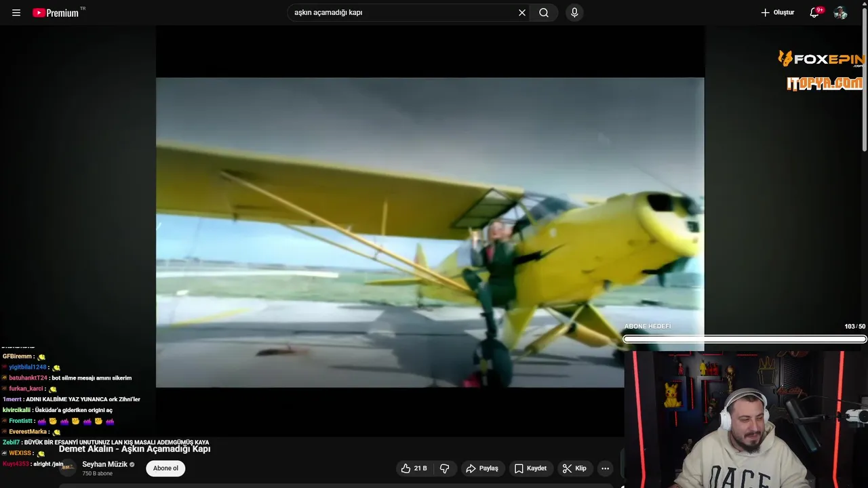Click the streamer webcam overlay
The height and width of the screenshot is (488, 868).
(746, 419)
